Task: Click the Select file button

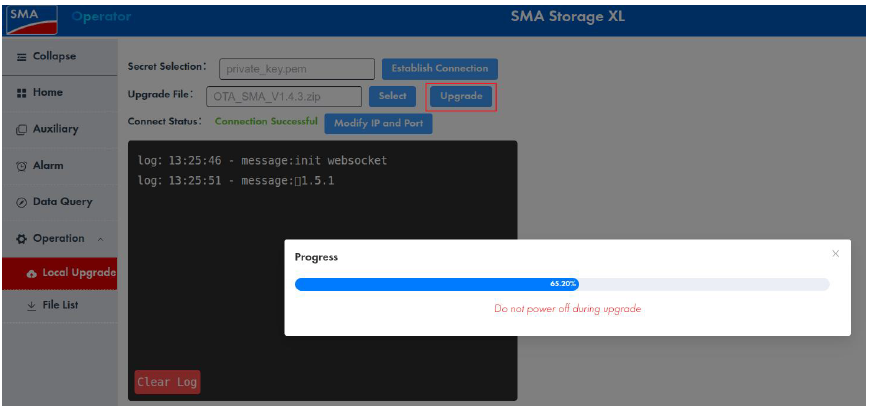Action: 393,96
